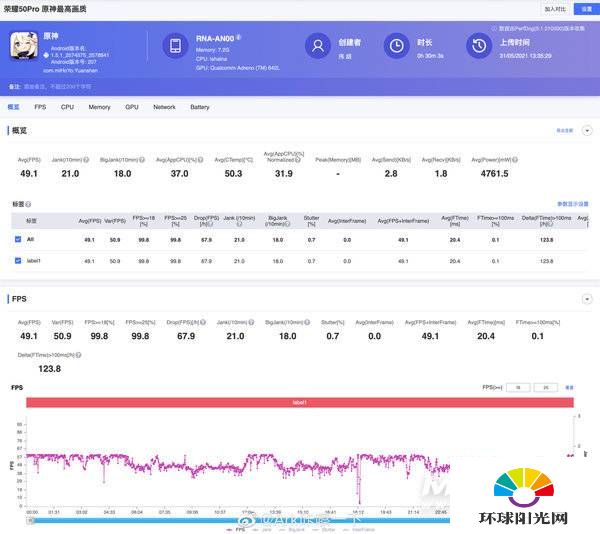This screenshot has height=534, width=600.
Task: Click the blue 设置 button
Action: (x=587, y=9)
